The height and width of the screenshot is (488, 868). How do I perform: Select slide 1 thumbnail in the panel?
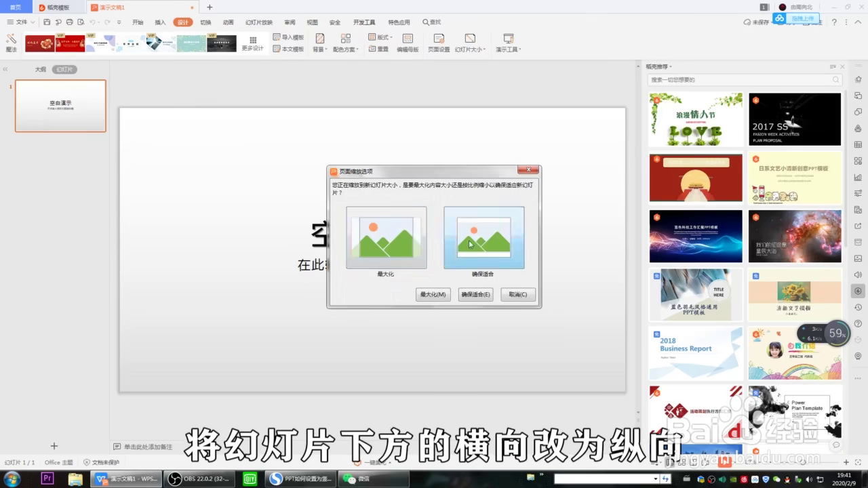pos(60,106)
